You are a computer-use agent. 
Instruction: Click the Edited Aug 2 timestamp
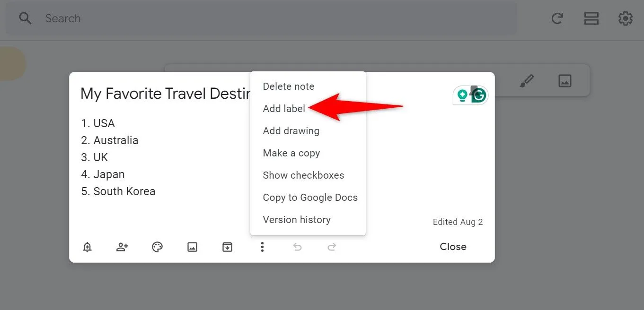pyautogui.click(x=458, y=222)
